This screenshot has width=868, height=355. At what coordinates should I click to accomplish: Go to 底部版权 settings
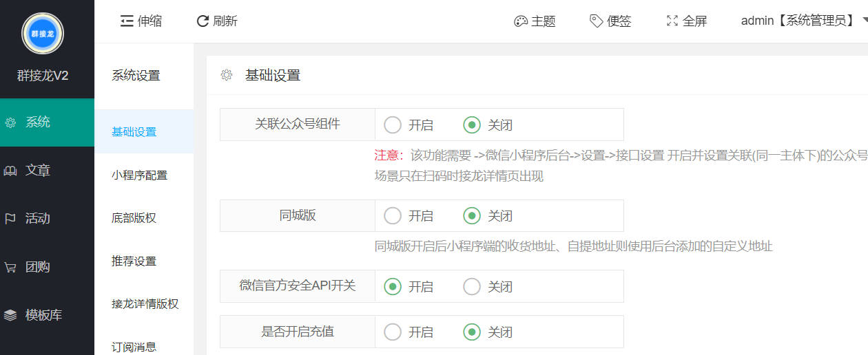pos(134,218)
